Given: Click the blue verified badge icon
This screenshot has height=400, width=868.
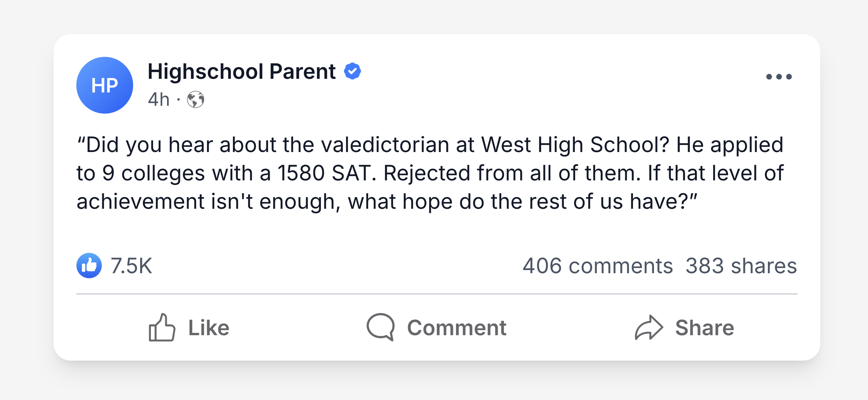Looking at the screenshot, I should pyautogui.click(x=352, y=71).
